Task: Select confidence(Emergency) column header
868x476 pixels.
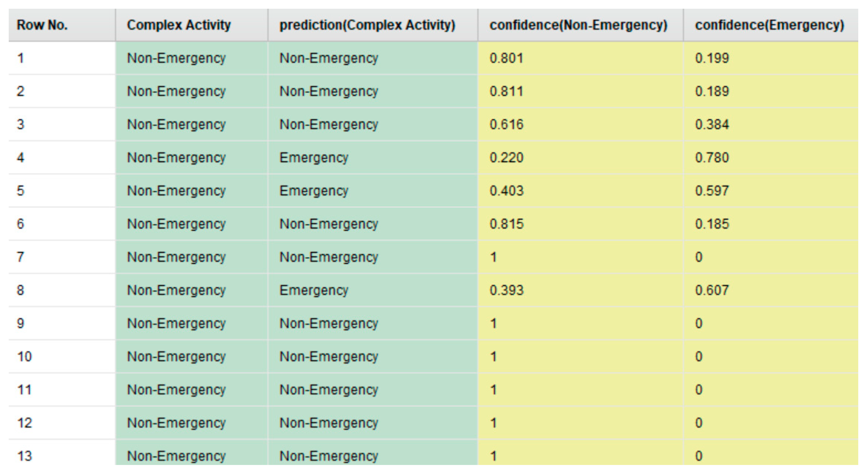Action: coord(769,25)
